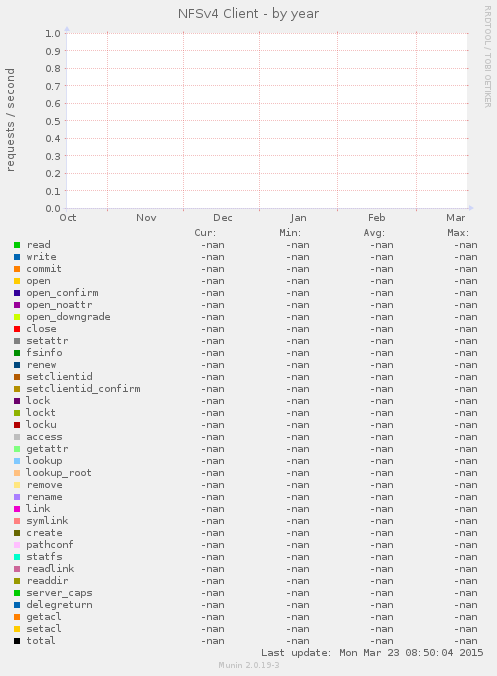Viewport: 497px width, 676px height.
Task: Click the Munin 2.0.19-3 version text
Action: pos(249,665)
